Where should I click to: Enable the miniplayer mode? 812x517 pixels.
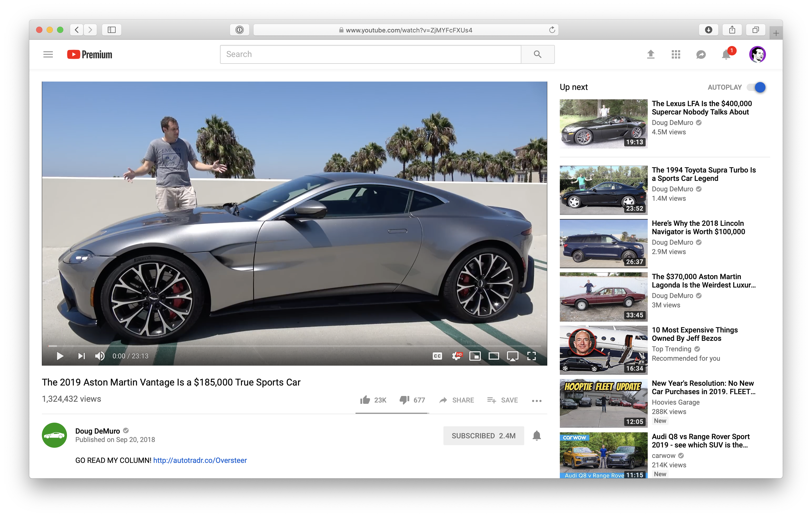(475, 356)
